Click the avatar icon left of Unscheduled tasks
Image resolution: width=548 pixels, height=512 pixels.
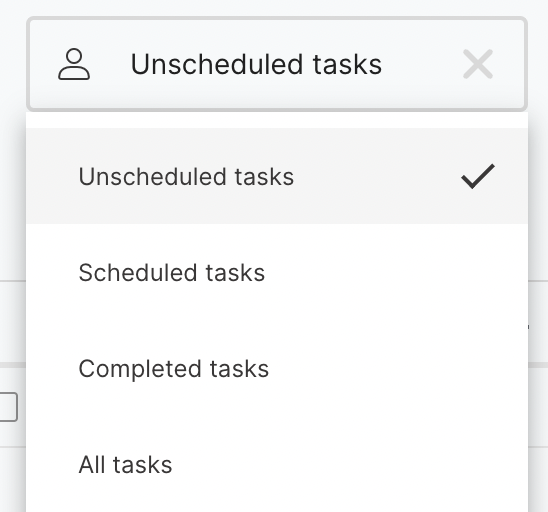tap(74, 64)
